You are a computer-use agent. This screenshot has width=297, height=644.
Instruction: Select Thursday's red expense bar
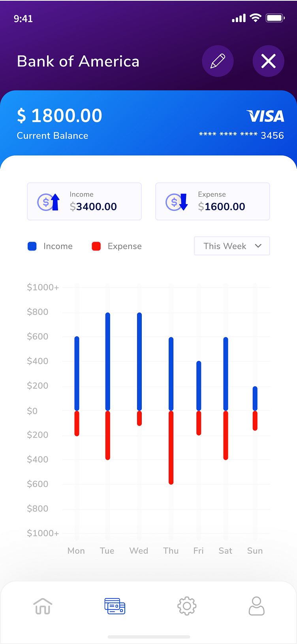(x=171, y=447)
